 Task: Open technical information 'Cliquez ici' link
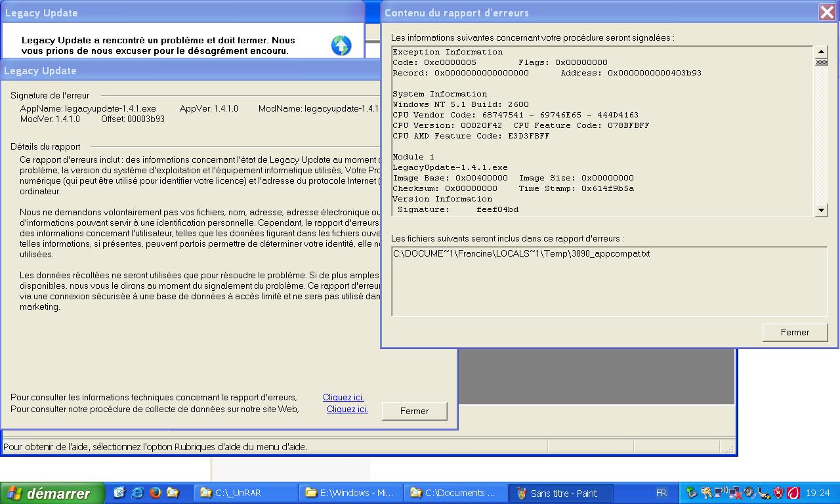(x=343, y=397)
